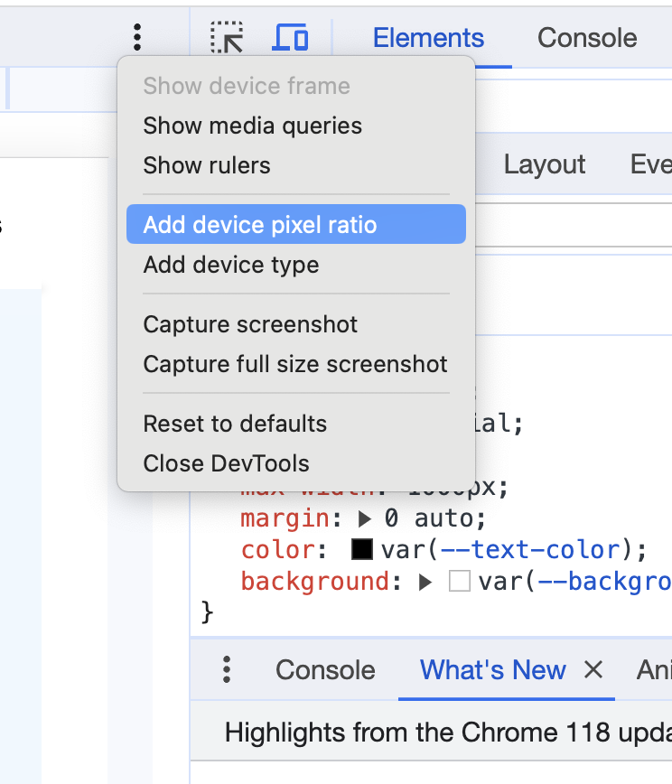Click Close DevTools in the menu

coord(225,462)
